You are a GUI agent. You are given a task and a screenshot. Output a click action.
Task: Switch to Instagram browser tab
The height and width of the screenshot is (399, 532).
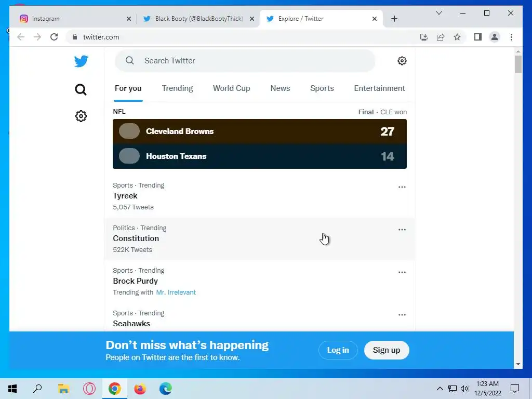pyautogui.click(x=75, y=19)
